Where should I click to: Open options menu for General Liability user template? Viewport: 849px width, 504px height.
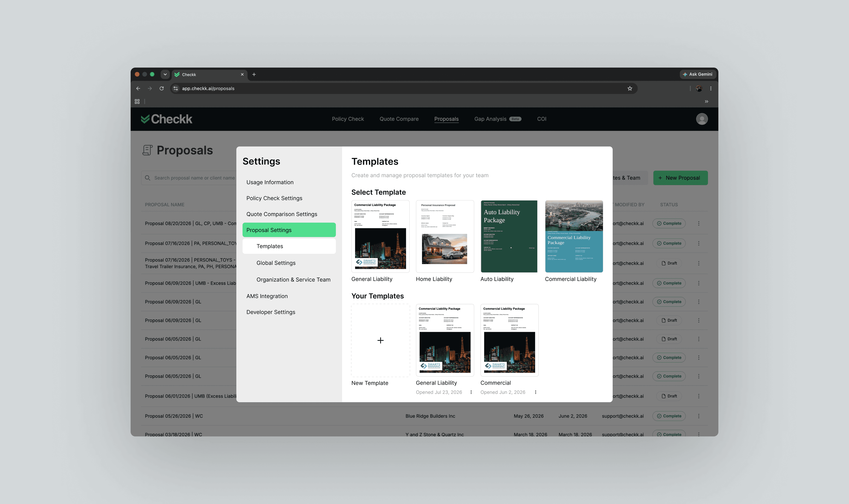click(x=471, y=392)
